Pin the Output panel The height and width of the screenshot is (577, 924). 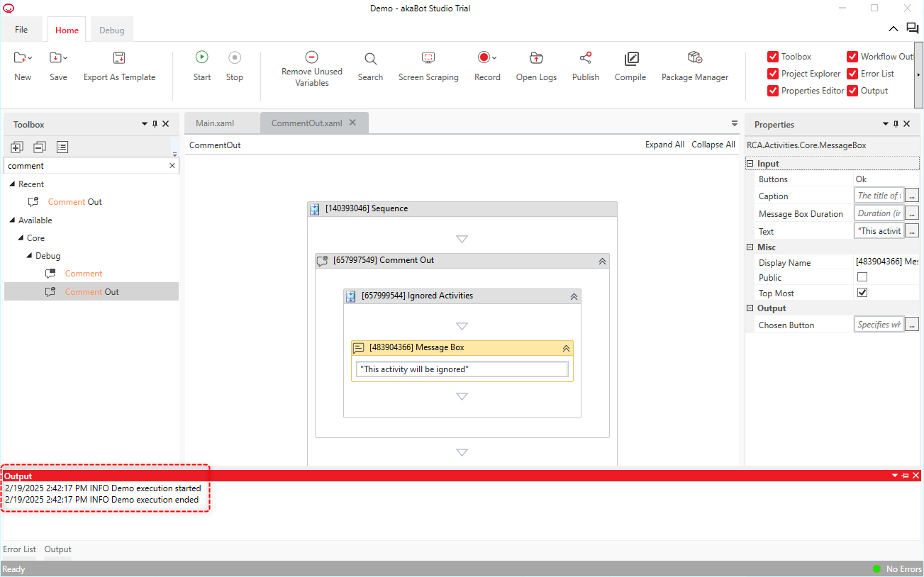[x=906, y=476]
